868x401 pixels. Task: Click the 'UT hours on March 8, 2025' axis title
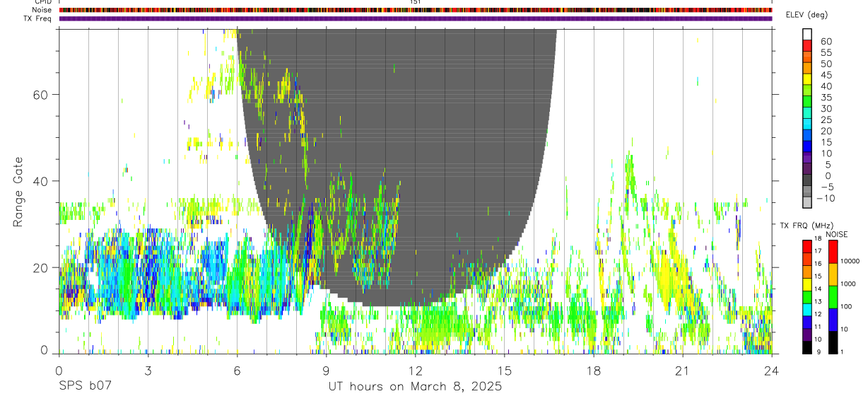point(415,387)
